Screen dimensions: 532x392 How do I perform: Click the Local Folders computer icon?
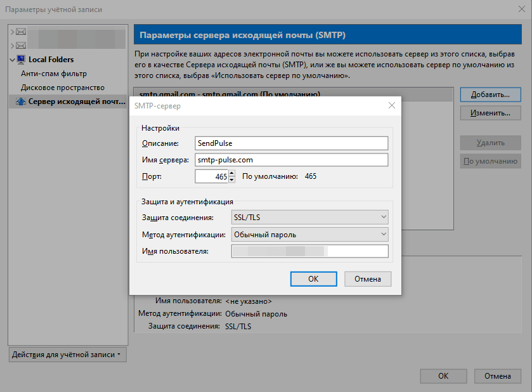(x=21, y=60)
